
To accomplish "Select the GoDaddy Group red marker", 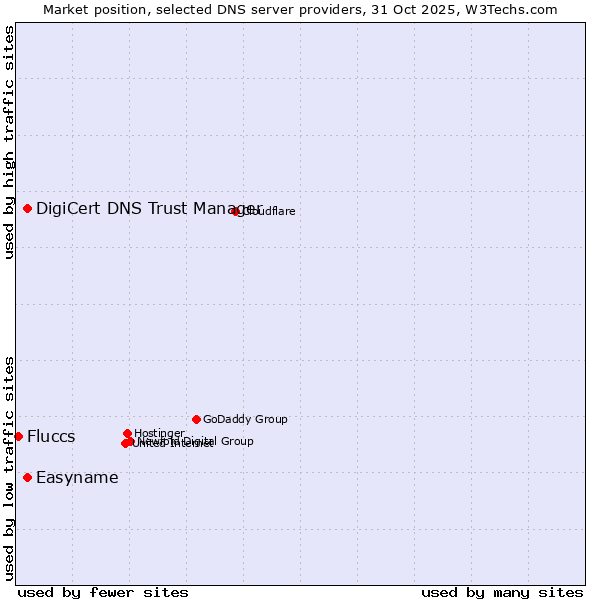I will pyautogui.click(x=196, y=419).
